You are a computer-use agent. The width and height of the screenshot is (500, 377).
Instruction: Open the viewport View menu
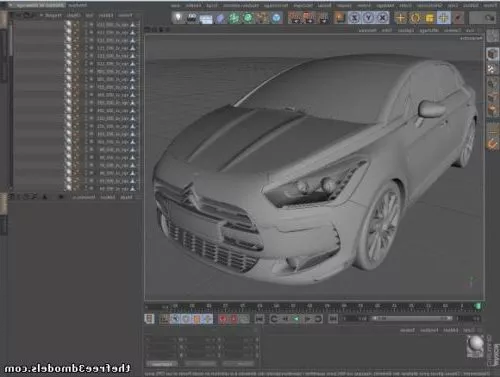[470, 30]
